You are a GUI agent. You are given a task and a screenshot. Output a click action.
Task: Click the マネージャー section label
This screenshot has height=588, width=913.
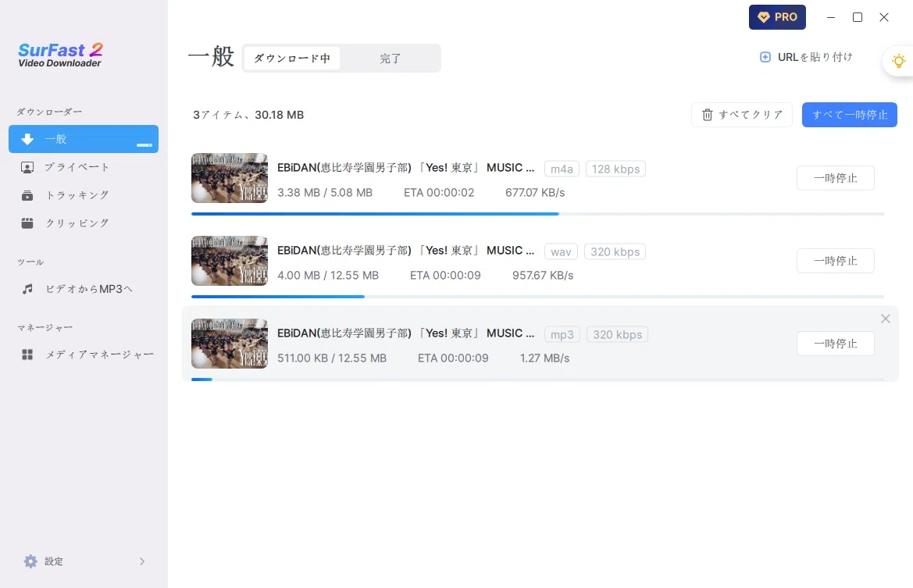tap(45, 328)
